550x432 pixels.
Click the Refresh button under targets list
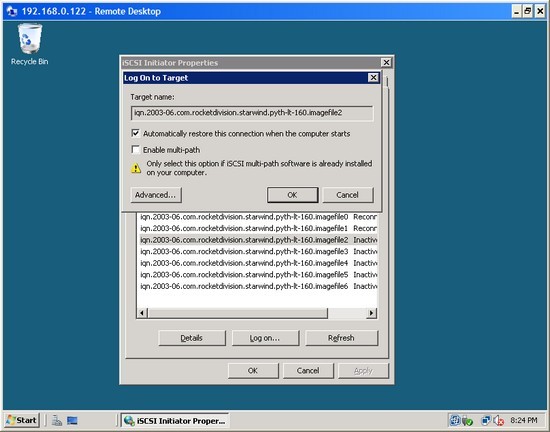(341, 338)
